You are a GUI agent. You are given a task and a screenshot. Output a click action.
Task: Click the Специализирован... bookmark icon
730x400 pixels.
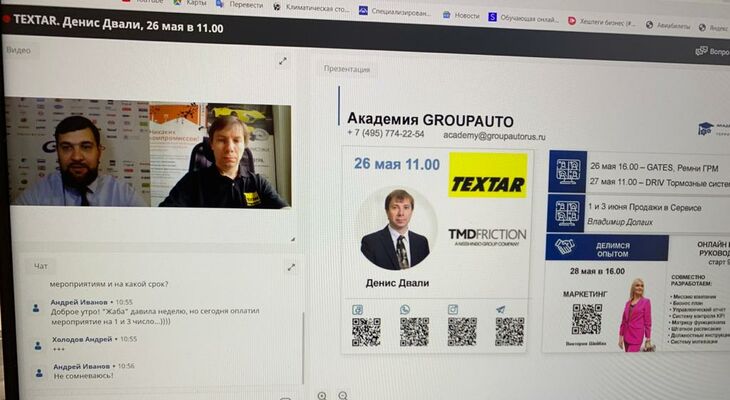[363, 11]
